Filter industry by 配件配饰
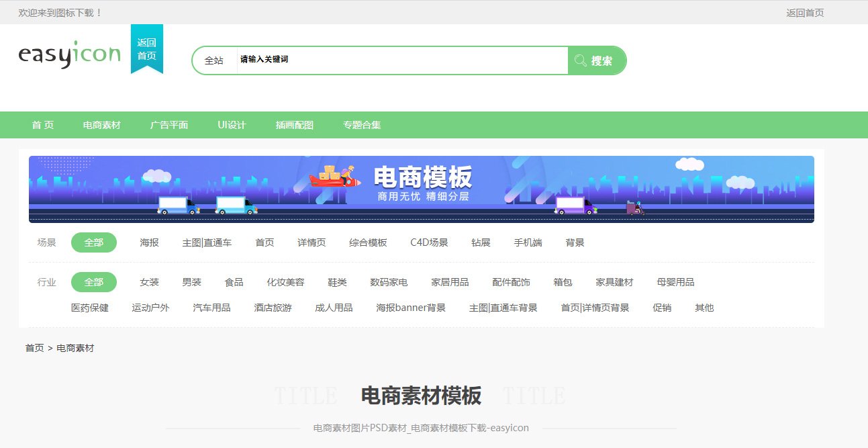 (x=511, y=282)
